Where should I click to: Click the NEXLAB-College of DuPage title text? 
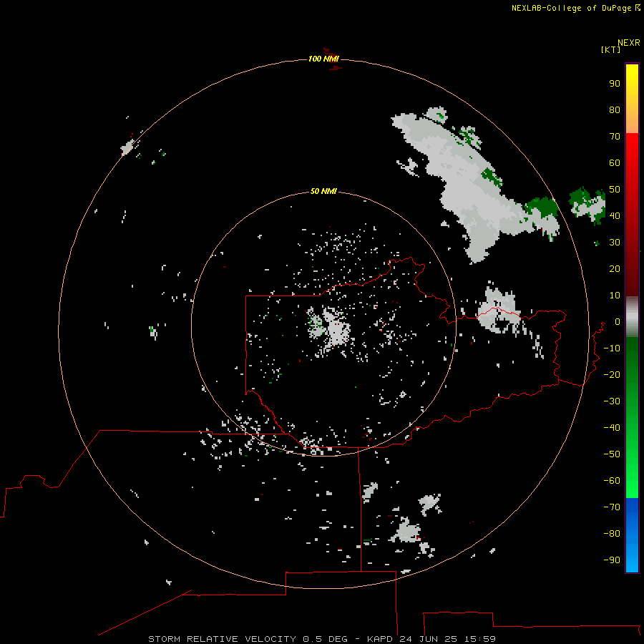click(x=572, y=8)
